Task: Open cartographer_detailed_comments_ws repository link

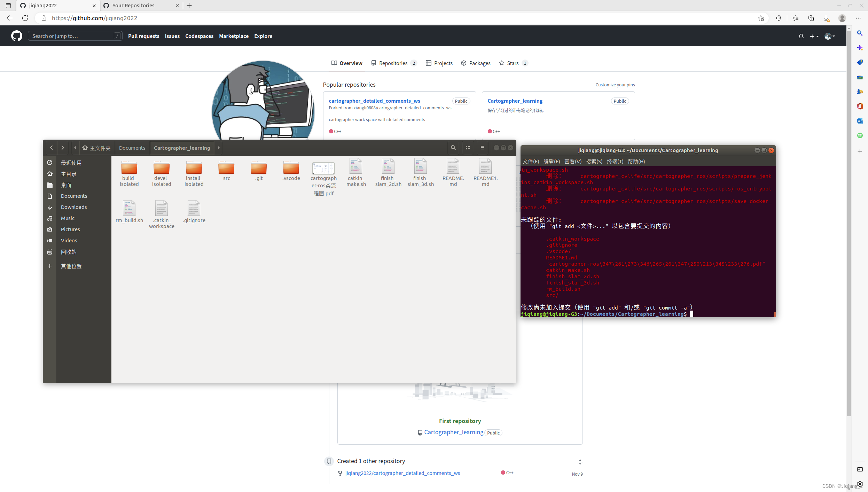Action: [374, 101]
